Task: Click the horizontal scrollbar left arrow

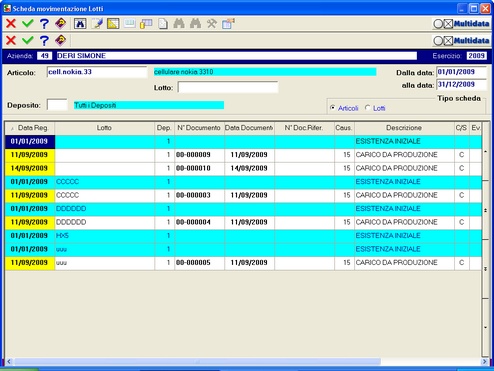Action: pyautogui.click(x=9, y=361)
